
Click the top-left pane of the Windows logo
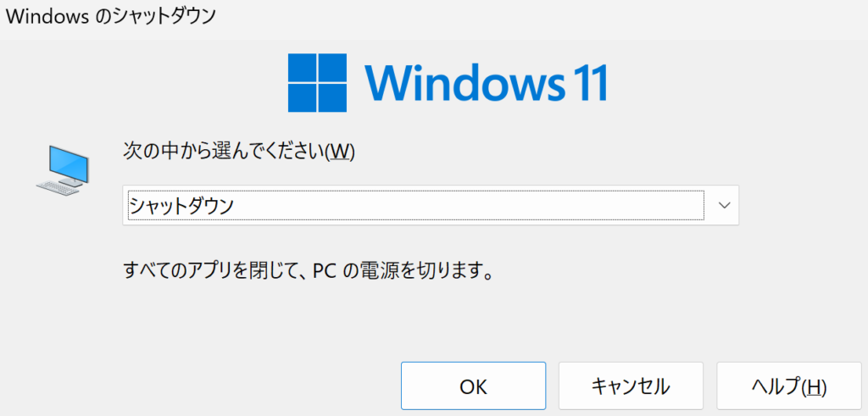(x=301, y=69)
